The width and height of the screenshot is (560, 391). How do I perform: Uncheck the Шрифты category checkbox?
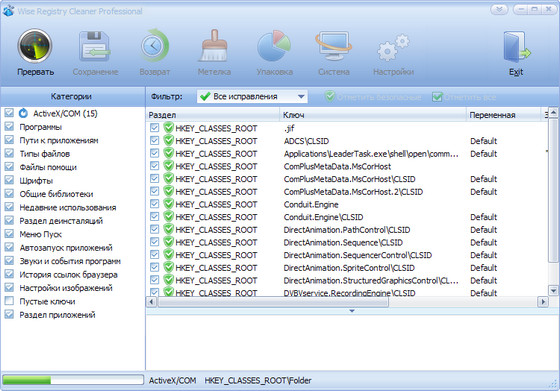pyautogui.click(x=9, y=180)
